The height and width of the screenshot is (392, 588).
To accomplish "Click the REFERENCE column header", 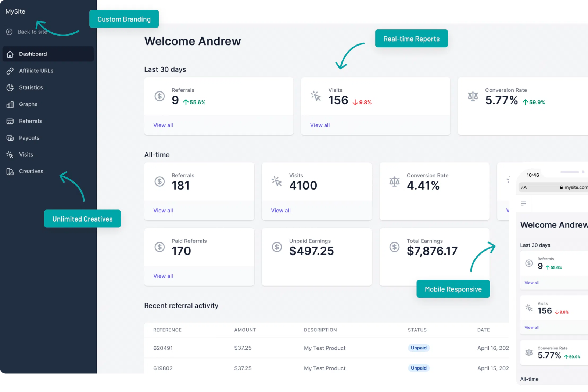I will coord(167,330).
